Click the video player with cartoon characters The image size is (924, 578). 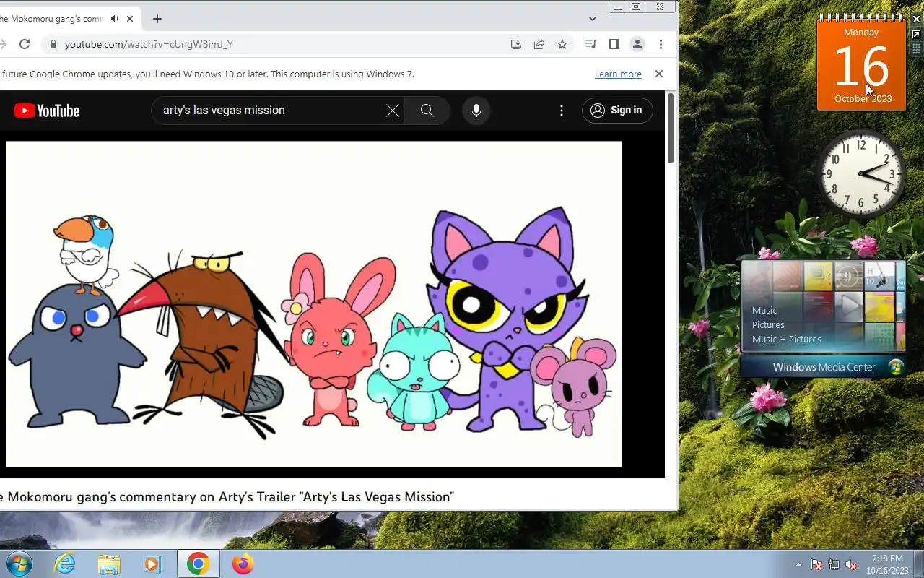coord(313,304)
